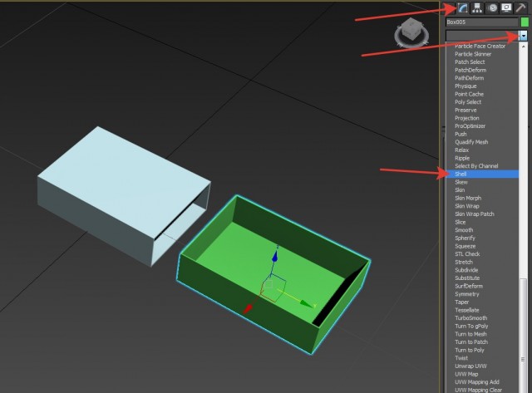532x393 pixels.
Task: Select the light blue matchbox sleeve object
Action: (124, 196)
